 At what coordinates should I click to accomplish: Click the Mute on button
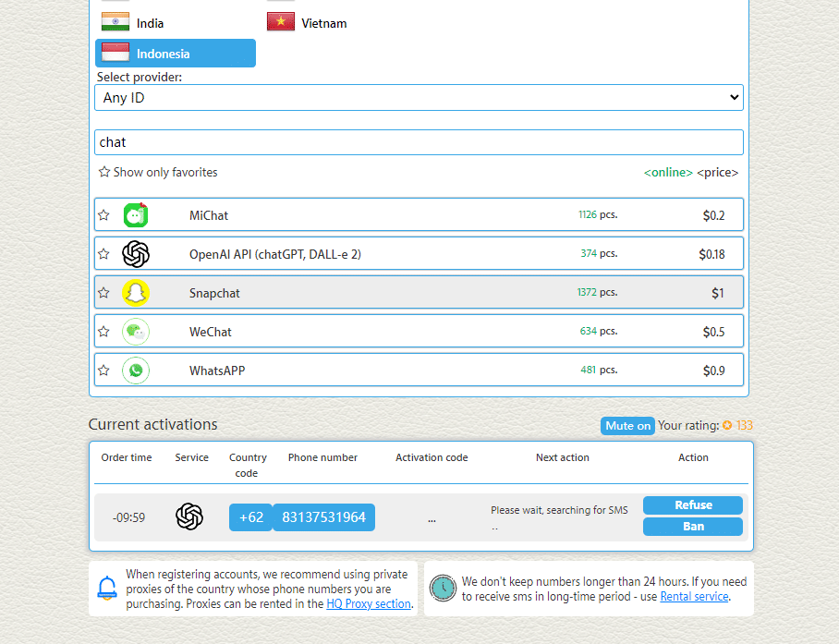[627, 426]
